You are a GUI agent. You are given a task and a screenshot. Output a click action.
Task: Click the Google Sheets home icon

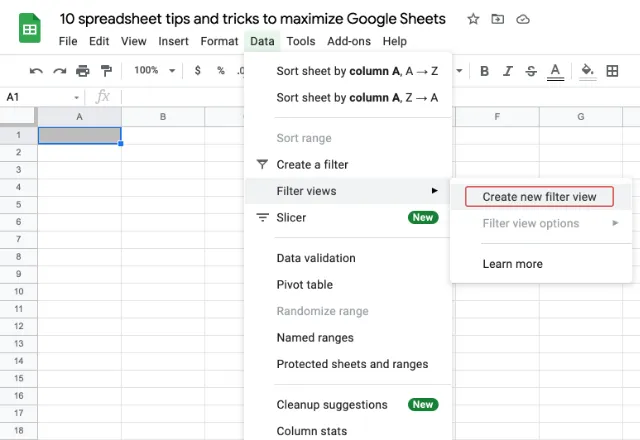point(30,28)
